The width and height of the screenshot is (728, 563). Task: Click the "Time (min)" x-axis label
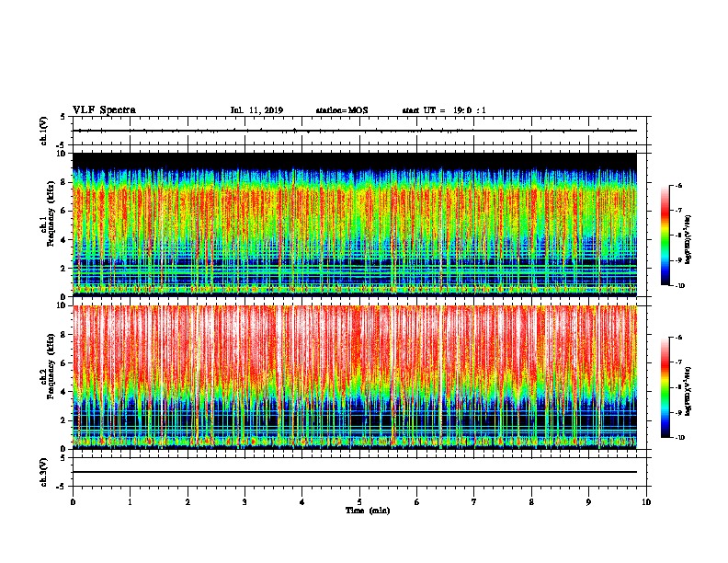tap(368, 511)
